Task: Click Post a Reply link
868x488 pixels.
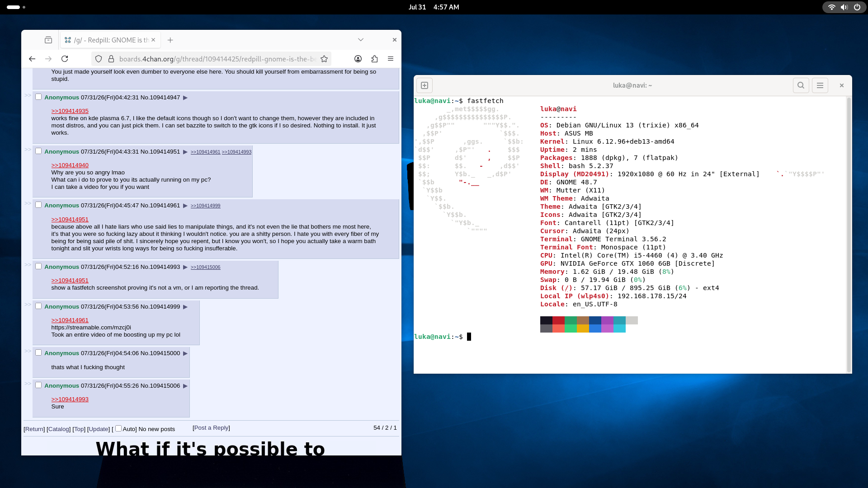Action: tap(211, 428)
